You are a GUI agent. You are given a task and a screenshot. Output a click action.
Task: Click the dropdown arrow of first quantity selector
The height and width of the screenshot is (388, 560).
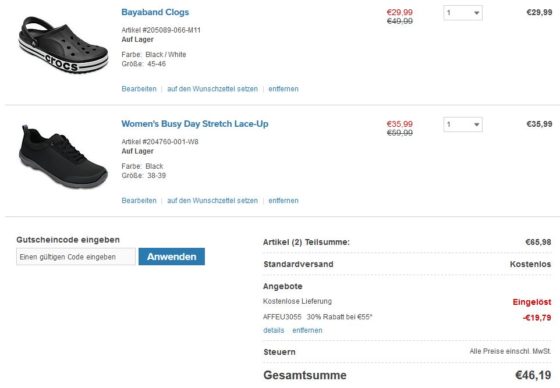tap(476, 13)
